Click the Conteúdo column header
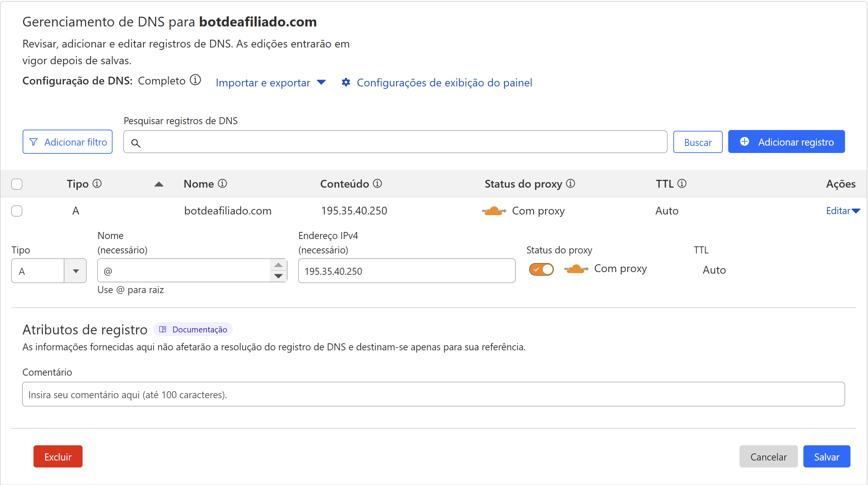 click(x=345, y=184)
